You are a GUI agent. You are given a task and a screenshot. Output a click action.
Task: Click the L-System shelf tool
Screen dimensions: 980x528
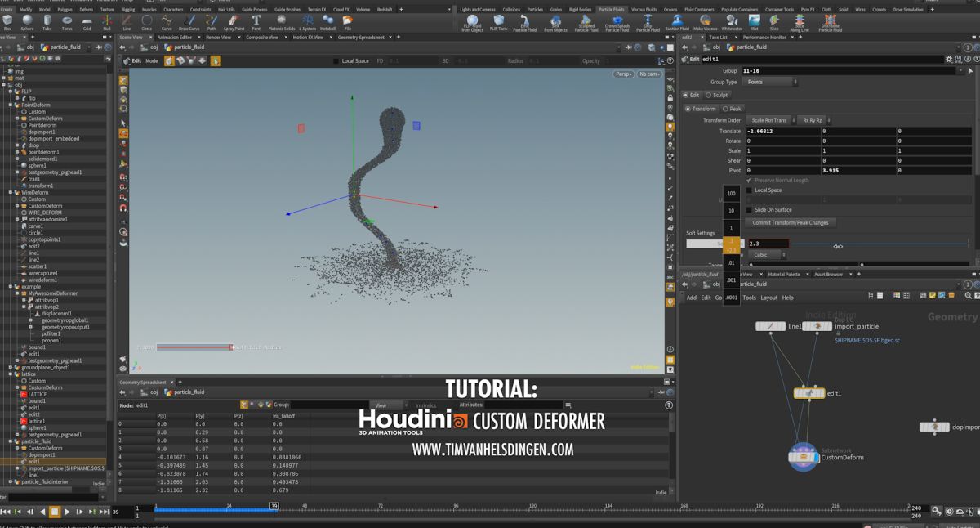tap(307, 21)
